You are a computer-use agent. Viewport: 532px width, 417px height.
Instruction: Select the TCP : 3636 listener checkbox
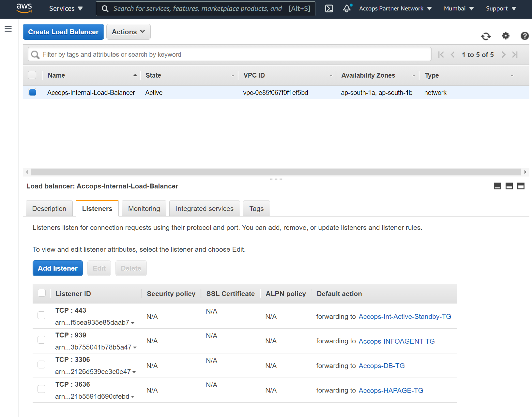[41, 389]
